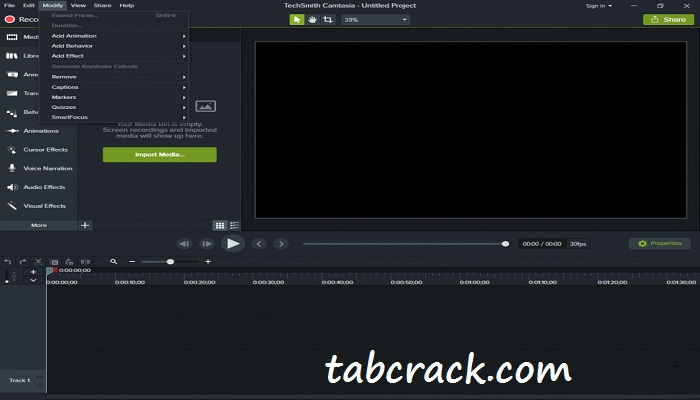Click the Copy icon in timeline toolbar
700x400 pixels.
[x=54, y=262]
